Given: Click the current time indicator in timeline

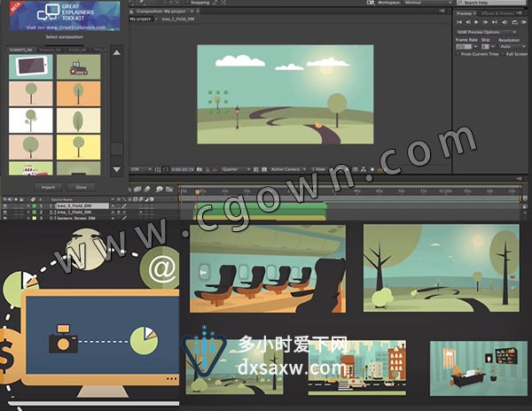Looking at the screenshot, I should tap(198, 192).
